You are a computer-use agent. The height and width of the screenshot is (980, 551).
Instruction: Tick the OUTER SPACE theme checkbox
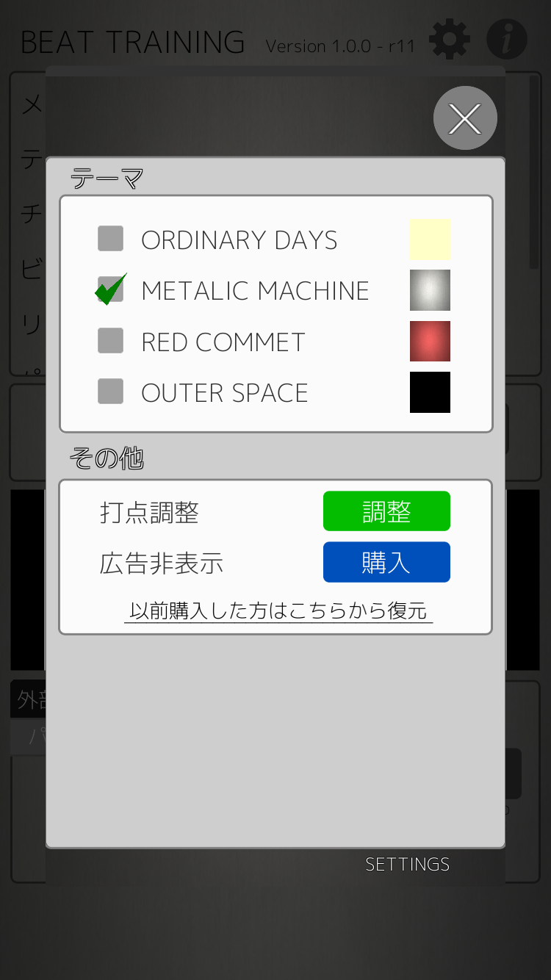pos(111,392)
